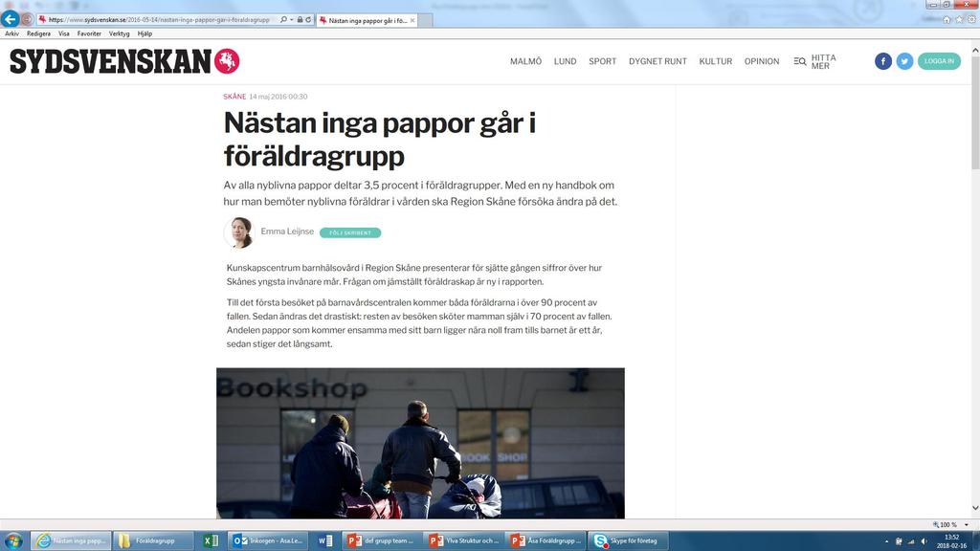Click the vertical scrollbar thumb
The height and width of the screenshot is (551, 980).
974,113
